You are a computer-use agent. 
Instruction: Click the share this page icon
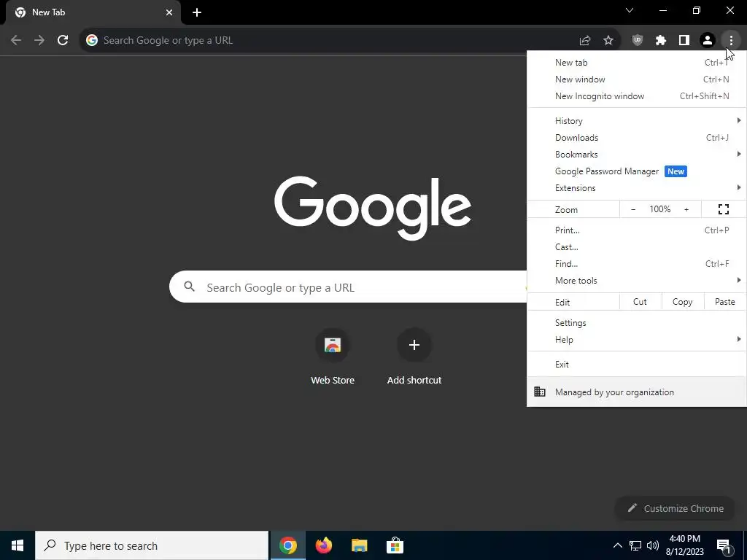point(585,40)
